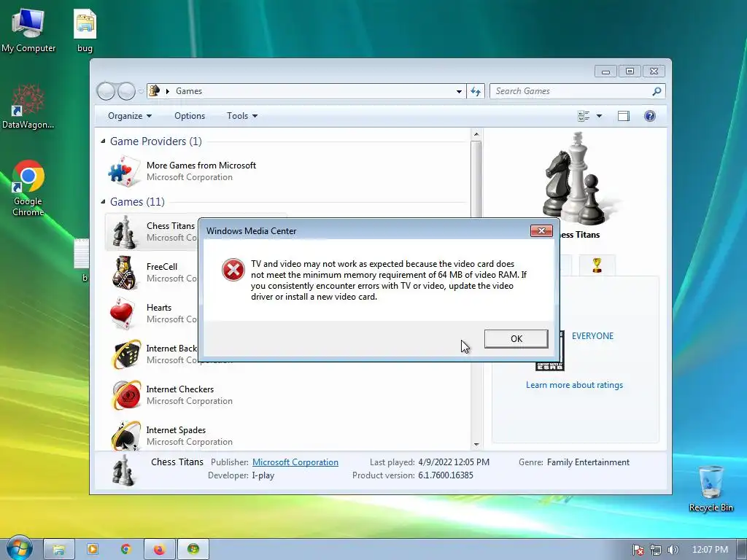
Task: Click Options in the Games toolbar
Action: tap(190, 116)
